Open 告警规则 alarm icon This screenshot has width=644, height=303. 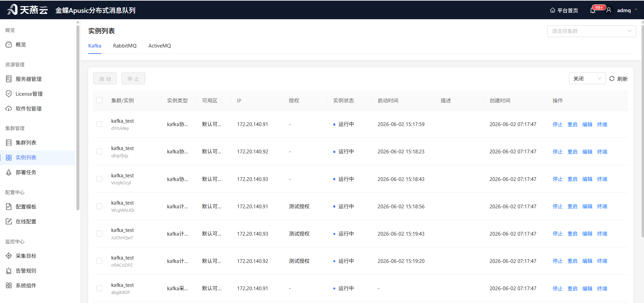coord(9,271)
